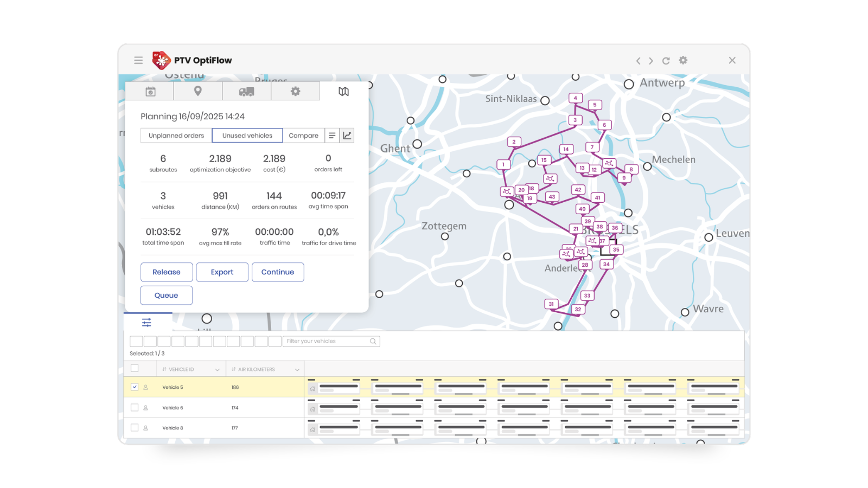Open the location pin tab

198,91
